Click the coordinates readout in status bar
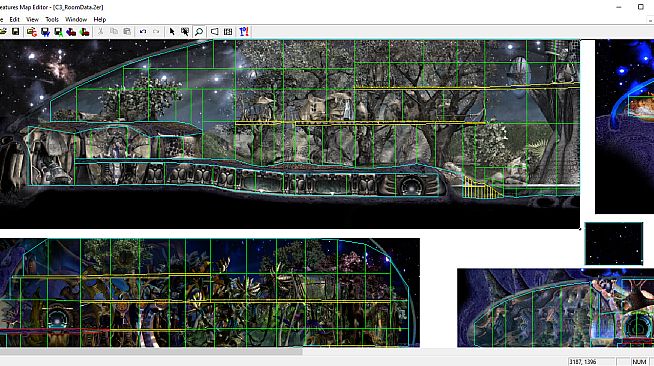654x366 pixels. [x=590, y=361]
